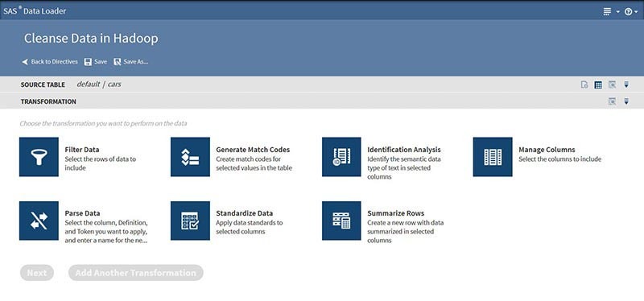This screenshot has width=644, height=301.
Task: Click 'Choose the transformation you want' hint text
Action: [103, 123]
